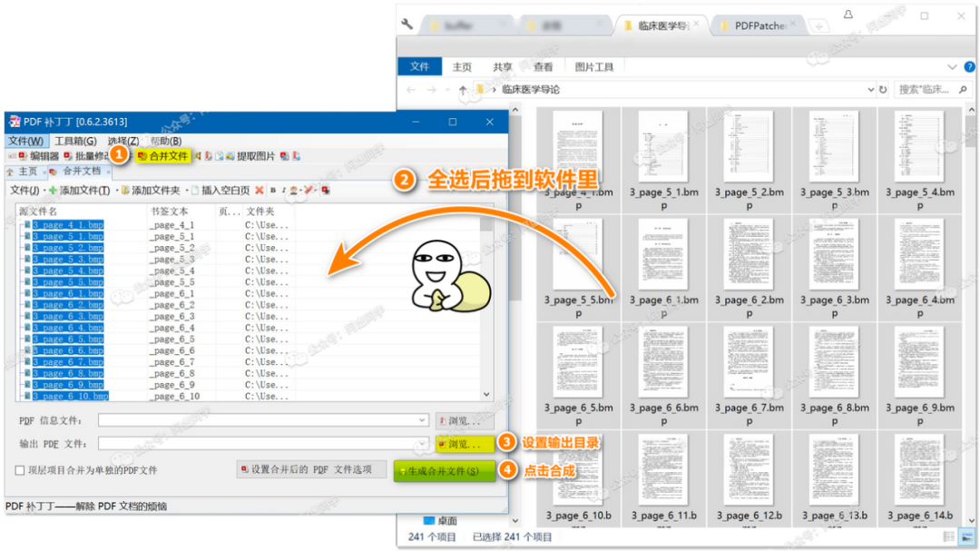Image resolution: width=980 pixels, height=551 pixels.
Task: Open the 共享 ribbon tab in explorer
Action: (x=503, y=67)
